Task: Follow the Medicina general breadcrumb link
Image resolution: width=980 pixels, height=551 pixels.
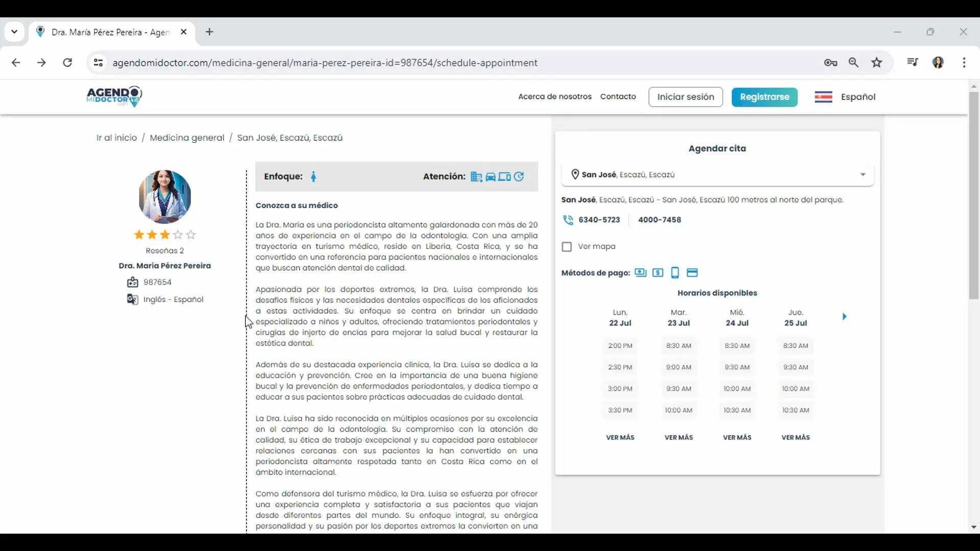Action: click(x=187, y=137)
